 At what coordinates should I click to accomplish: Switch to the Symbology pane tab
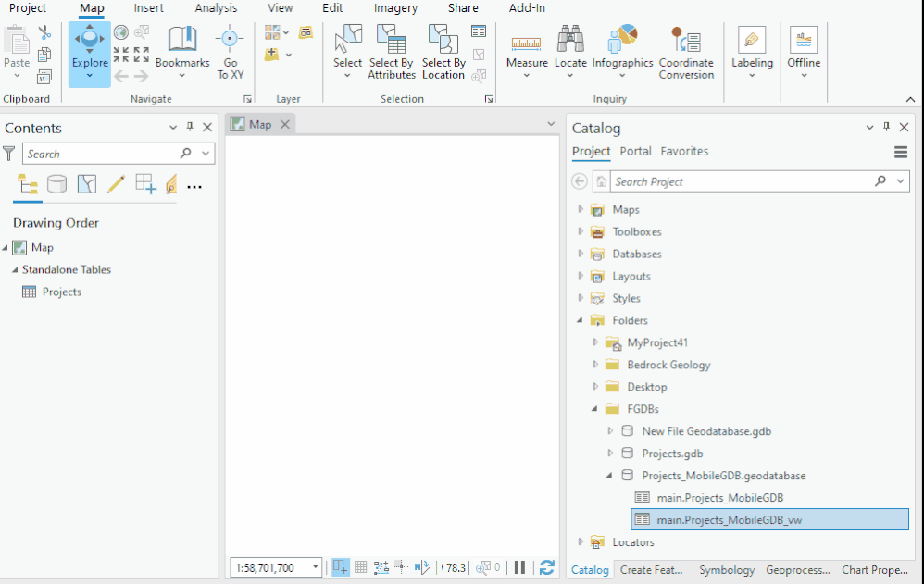click(x=727, y=570)
